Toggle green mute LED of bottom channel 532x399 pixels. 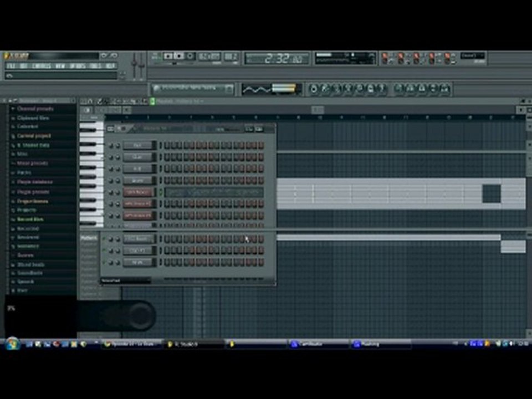104,262
